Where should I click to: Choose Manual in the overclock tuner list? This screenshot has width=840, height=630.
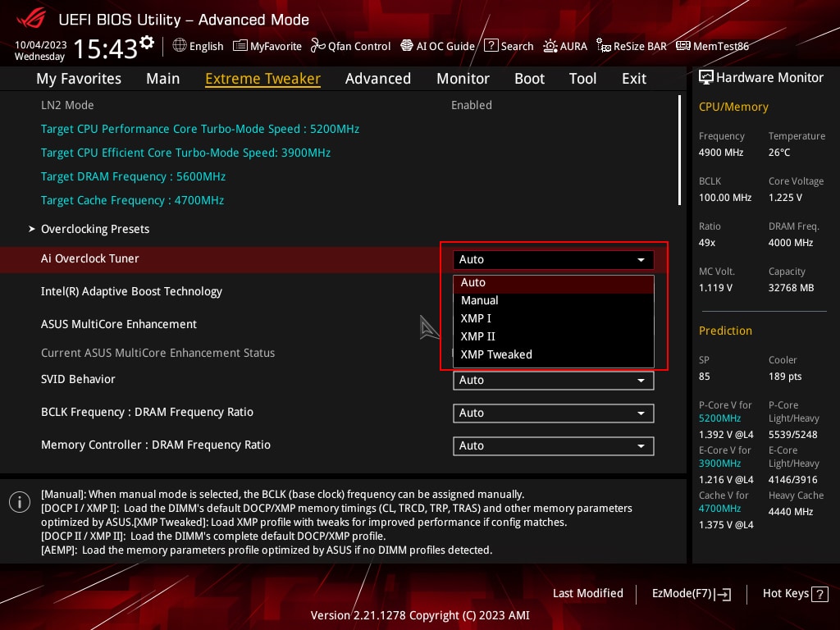tap(554, 300)
